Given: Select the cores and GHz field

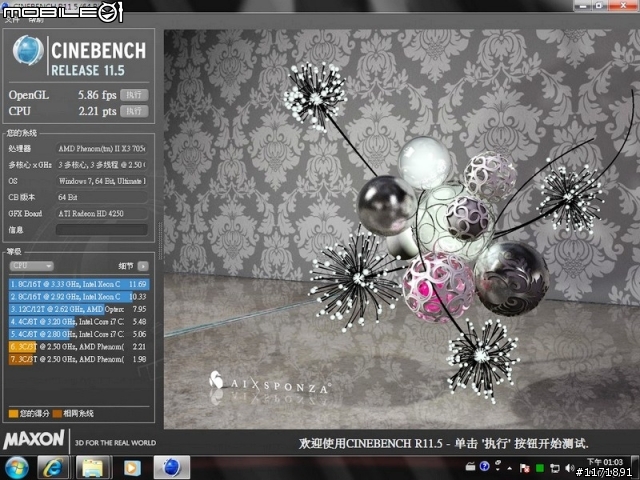Looking at the screenshot, I should [102, 165].
